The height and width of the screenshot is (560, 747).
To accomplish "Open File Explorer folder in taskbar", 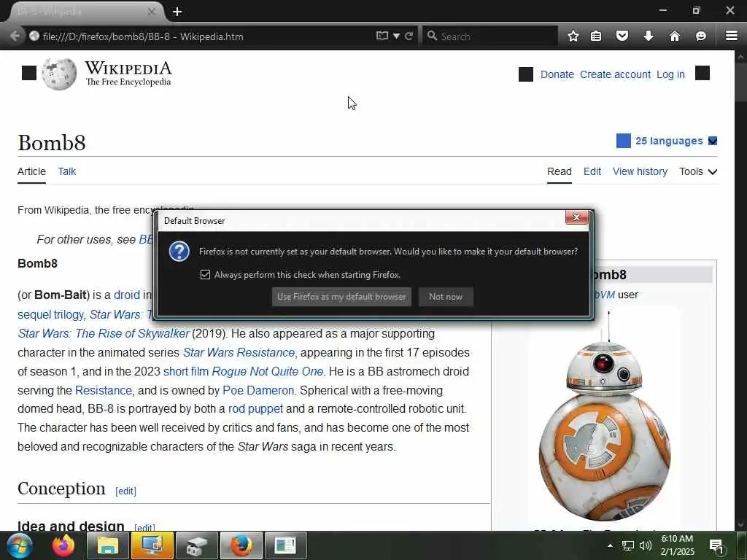I will (x=108, y=545).
